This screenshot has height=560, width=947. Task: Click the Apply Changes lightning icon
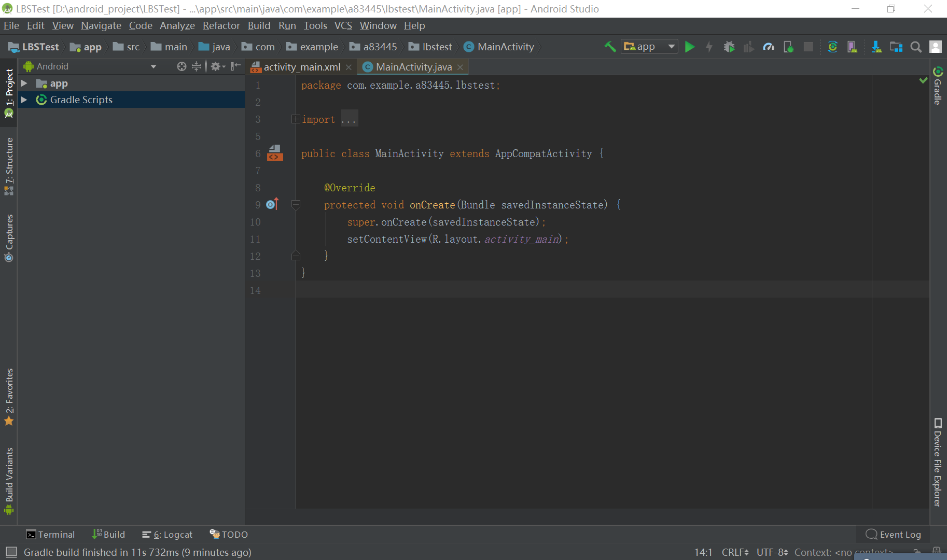click(709, 47)
